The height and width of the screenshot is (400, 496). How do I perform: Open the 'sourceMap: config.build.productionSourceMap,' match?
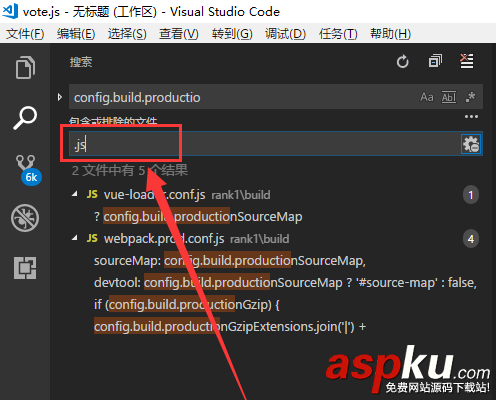point(230,261)
